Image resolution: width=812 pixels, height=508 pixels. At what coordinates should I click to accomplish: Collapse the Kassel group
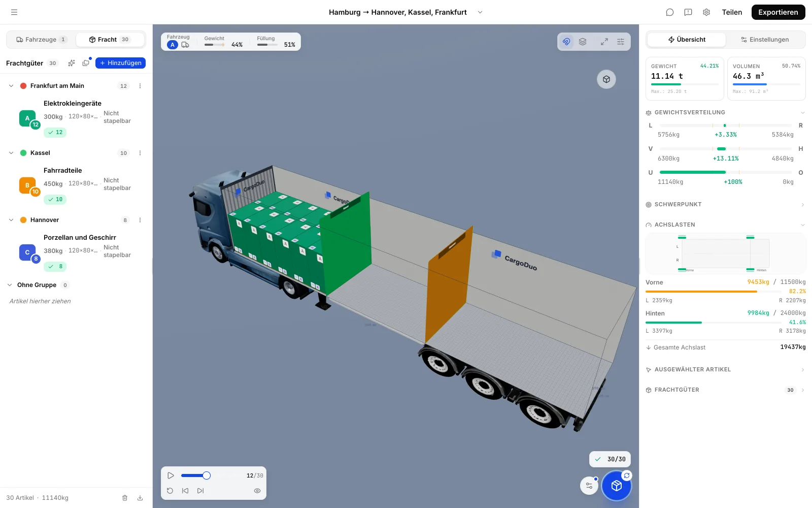pyautogui.click(x=11, y=153)
